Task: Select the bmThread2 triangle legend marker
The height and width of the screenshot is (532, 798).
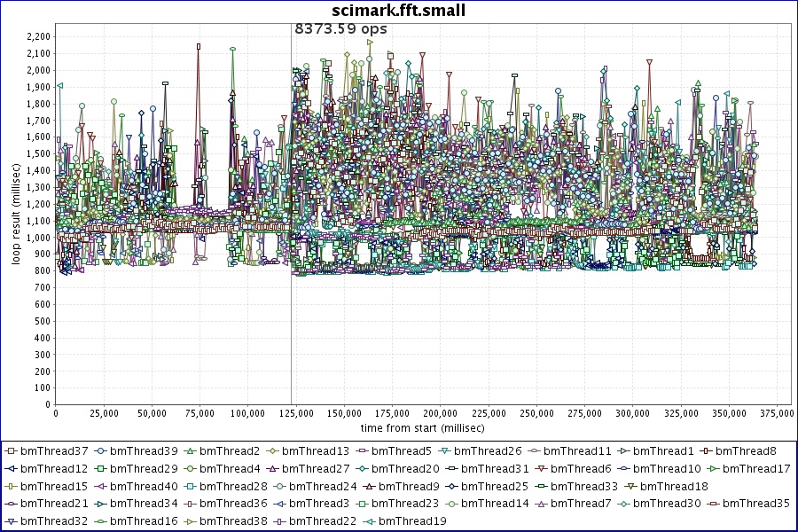Action: click(191, 451)
